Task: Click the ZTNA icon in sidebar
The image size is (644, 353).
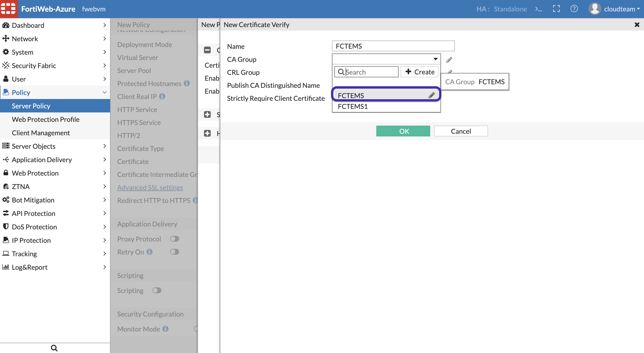Action: [x=7, y=186]
